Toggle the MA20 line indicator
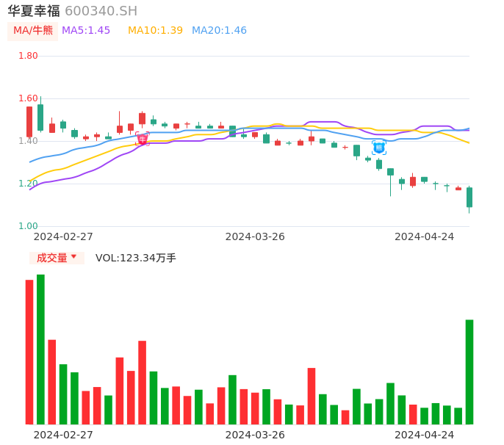Image resolution: width=504 pixels, height=445 pixels. tap(219, 31)
